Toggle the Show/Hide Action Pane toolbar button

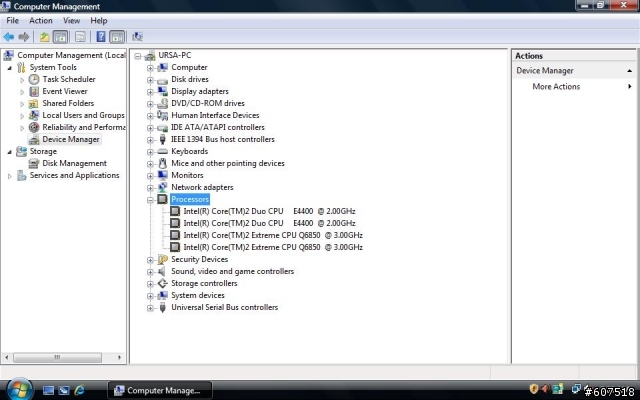[117, 37]
